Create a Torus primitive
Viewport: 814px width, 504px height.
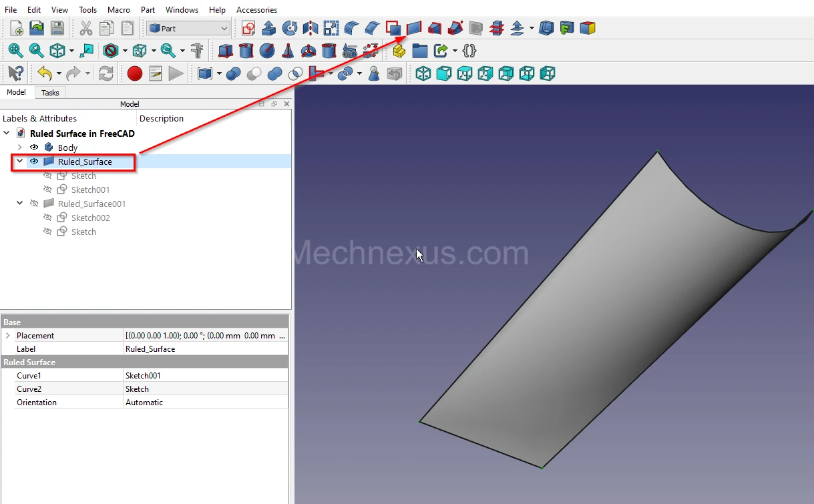[x=309, y=51]
